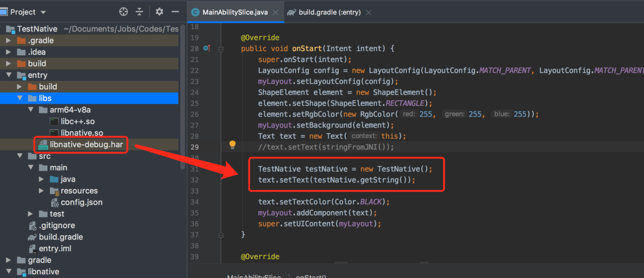Click 'text.setText(testNative.getString());' line

337,180
